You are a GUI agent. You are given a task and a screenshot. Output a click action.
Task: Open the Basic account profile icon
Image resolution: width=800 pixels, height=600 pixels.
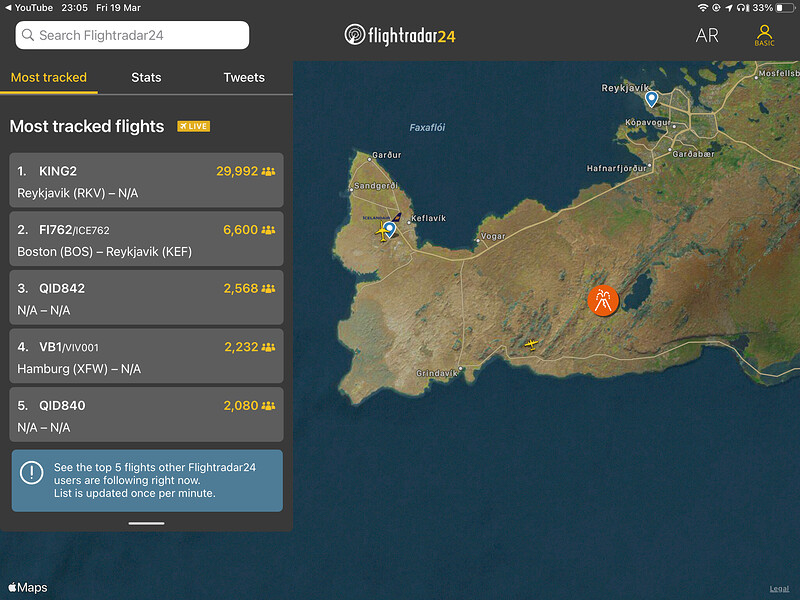[x=764, y=35]
